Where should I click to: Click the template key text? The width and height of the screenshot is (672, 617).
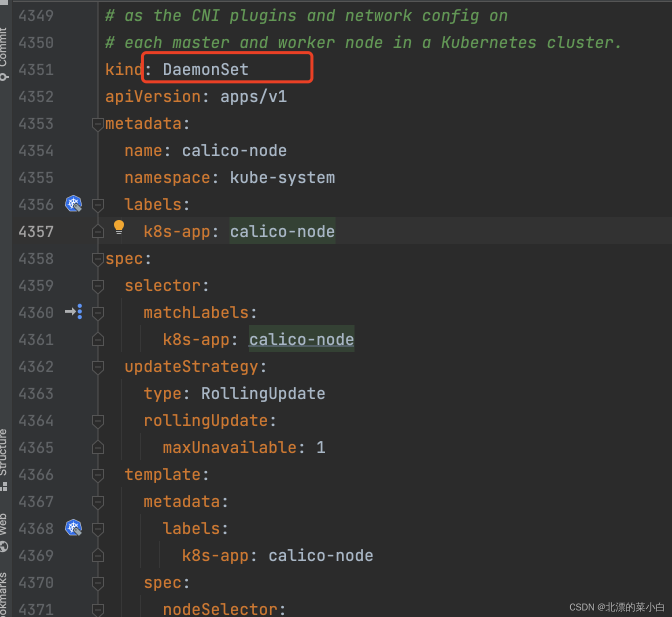click(162, 474)
